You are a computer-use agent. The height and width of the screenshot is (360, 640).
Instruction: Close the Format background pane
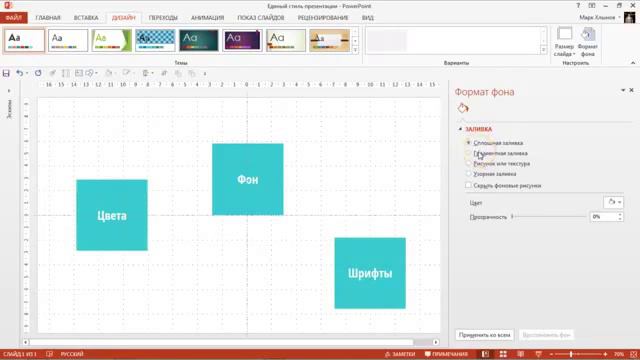(x=631, y=90)
